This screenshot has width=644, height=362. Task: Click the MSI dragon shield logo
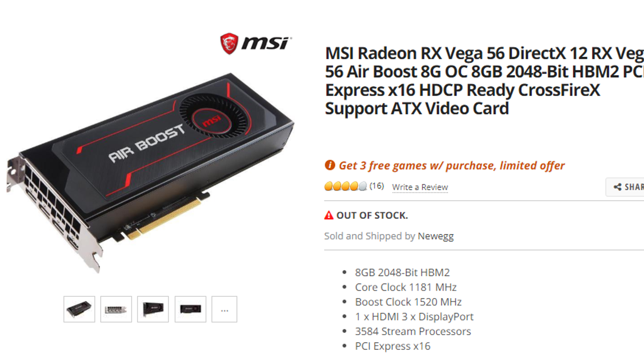229,43
